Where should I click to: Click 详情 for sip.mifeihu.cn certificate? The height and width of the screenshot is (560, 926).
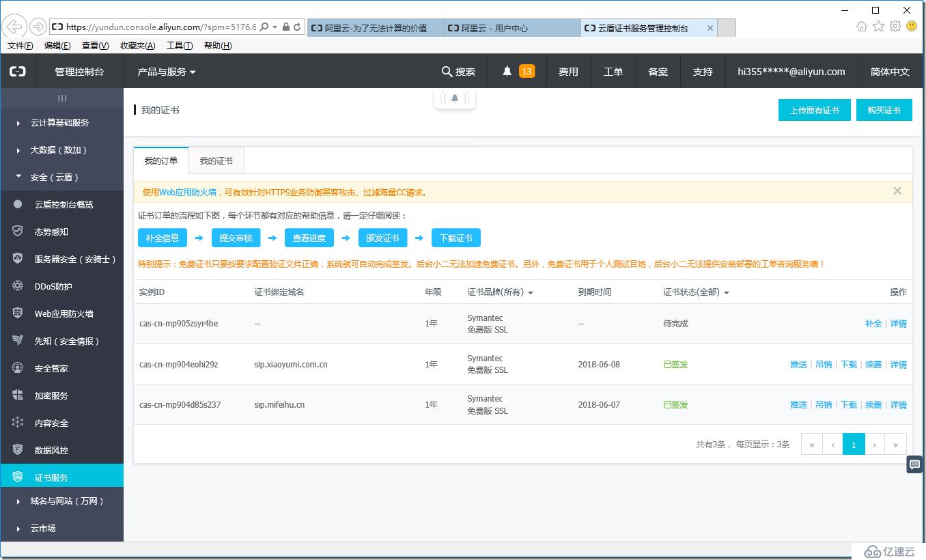(x=899, y=405)
